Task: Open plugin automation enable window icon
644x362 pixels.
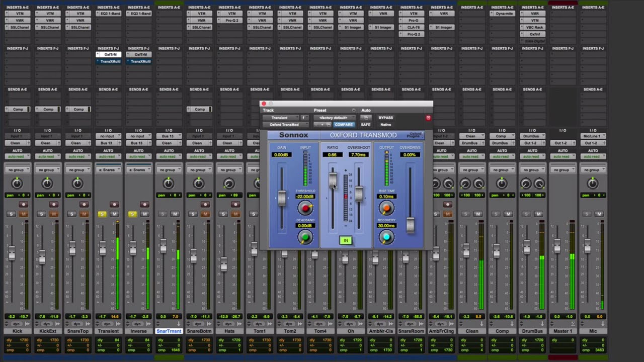Action: [366, 118]
